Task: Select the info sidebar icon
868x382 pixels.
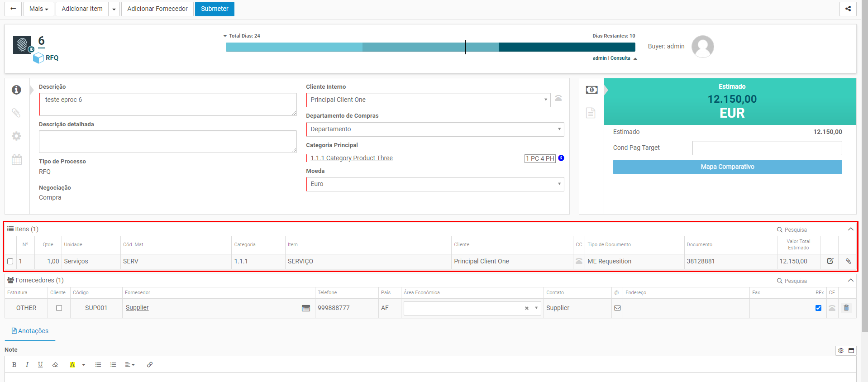Action: (16, 90)
